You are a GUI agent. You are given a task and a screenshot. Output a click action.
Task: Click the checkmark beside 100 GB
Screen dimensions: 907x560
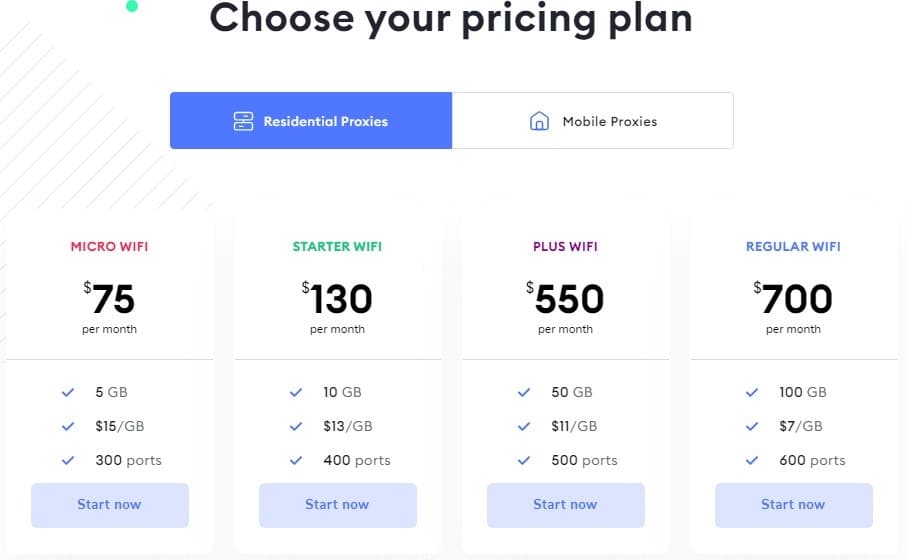751,392
